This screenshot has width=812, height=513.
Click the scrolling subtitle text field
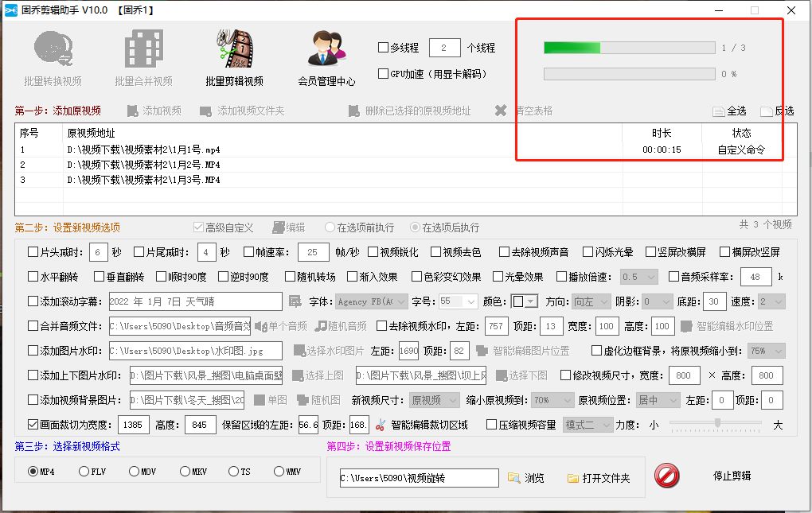195,301
